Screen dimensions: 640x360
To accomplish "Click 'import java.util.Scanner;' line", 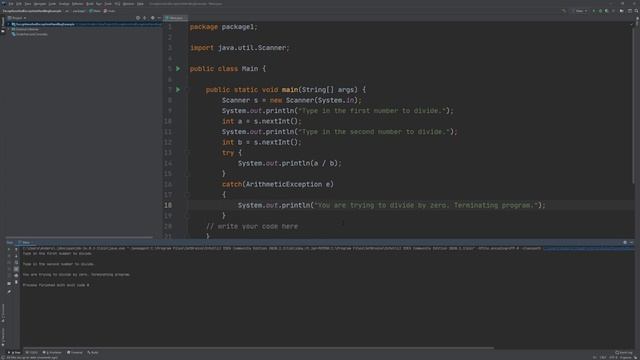I will [240, 48].
